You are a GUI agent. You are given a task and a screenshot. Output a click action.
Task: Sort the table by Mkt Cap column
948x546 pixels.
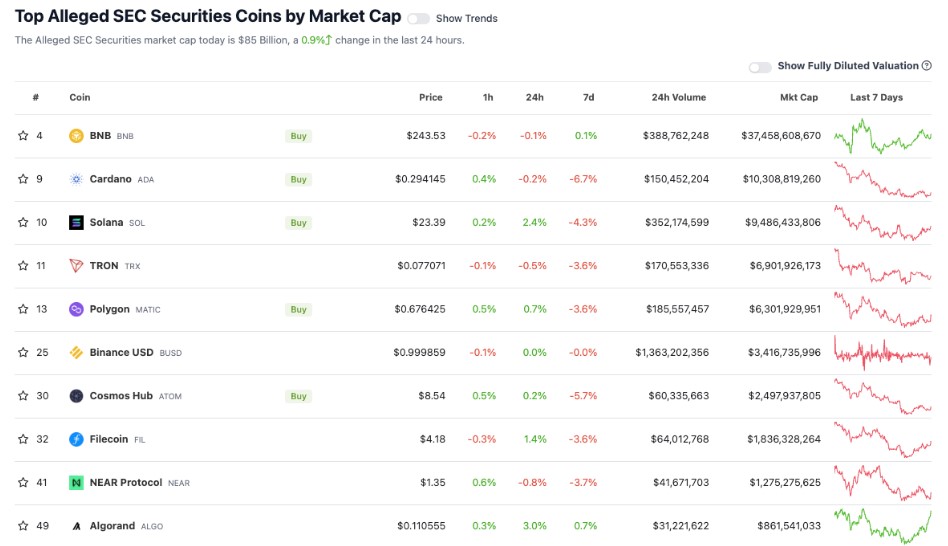(798, 98)
